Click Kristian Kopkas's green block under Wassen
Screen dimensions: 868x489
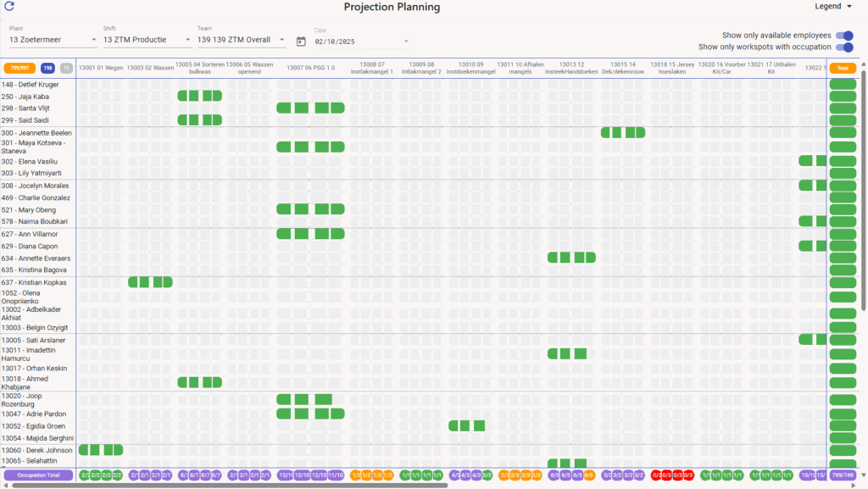point(150,282)
